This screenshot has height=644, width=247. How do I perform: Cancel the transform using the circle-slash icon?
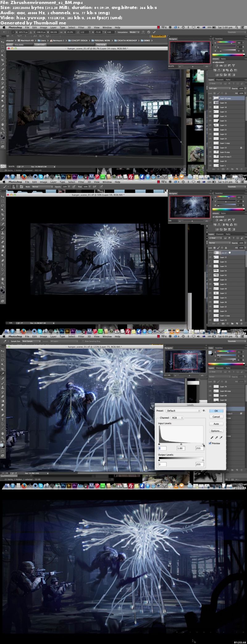click(x=149, y=32)
